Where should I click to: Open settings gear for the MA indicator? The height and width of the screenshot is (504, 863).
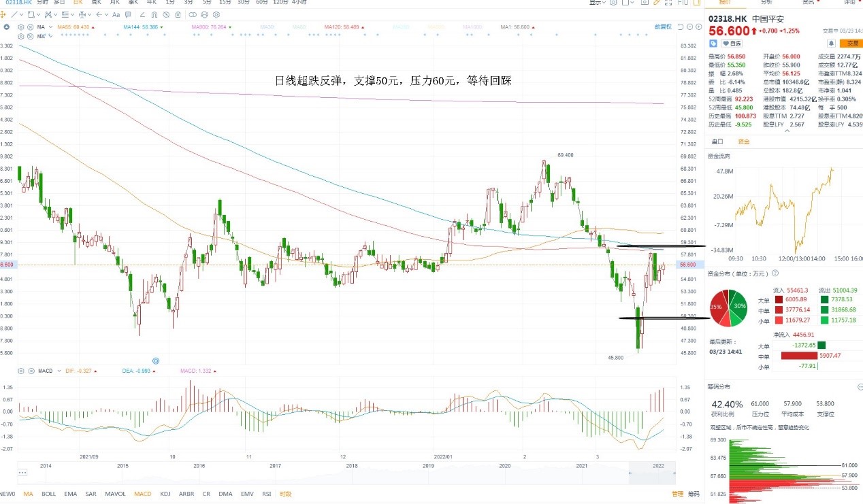point(20,27)
